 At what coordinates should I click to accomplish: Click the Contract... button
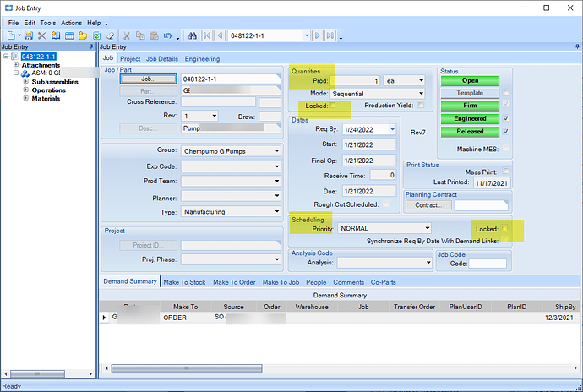point(428,205)
